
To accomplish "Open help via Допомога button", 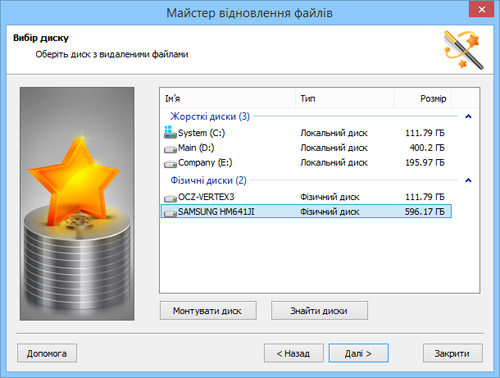I will 47,353.
